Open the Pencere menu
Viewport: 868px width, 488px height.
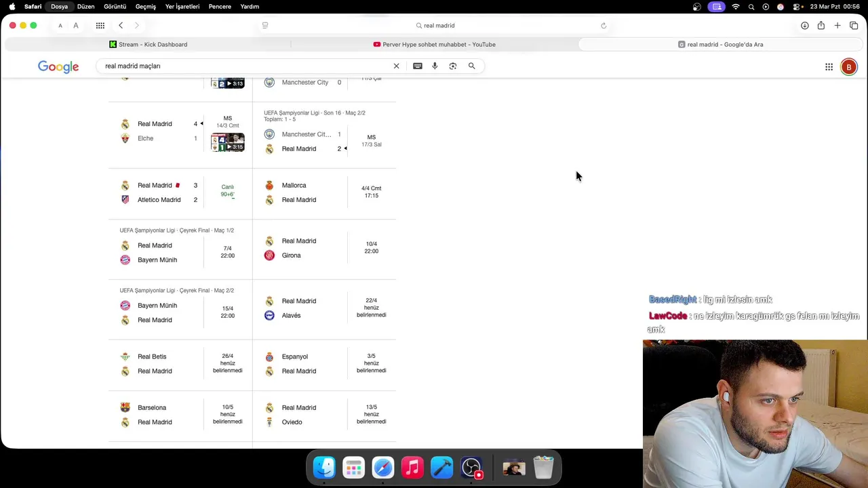220,7
